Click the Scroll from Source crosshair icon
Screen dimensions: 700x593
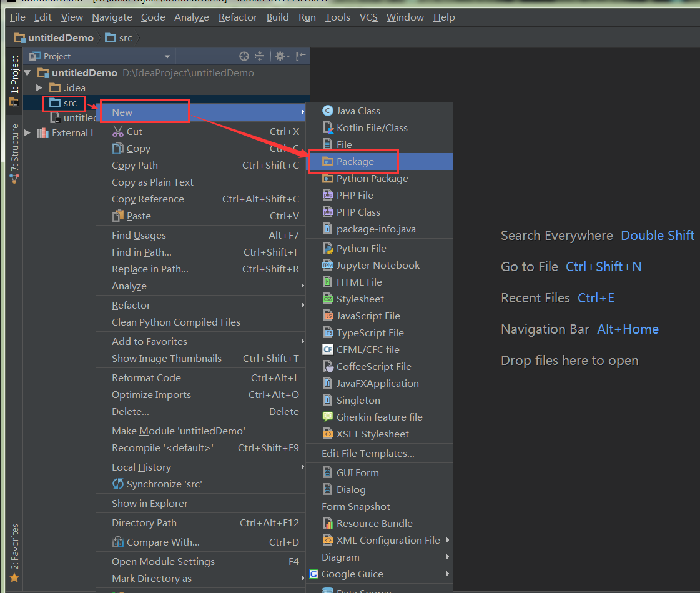coord(244,56)
